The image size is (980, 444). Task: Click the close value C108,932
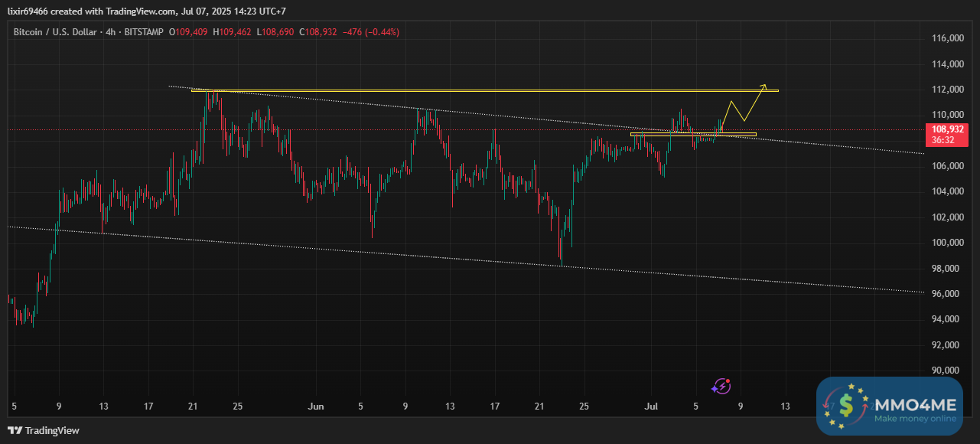coord(319,32)
